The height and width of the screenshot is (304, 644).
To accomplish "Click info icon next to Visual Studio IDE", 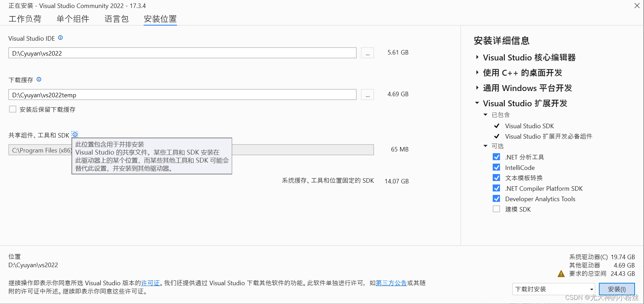I will [x=60, y=38].
